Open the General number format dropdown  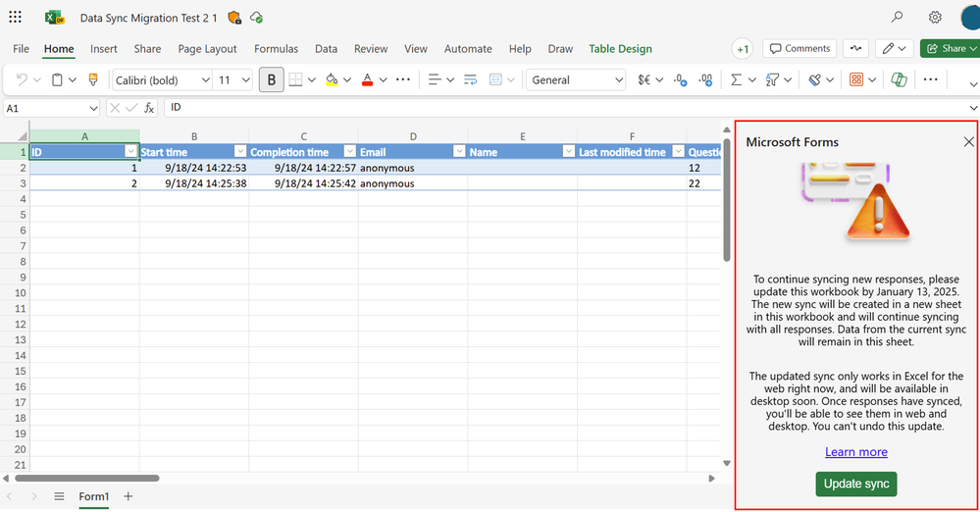(x=576, y=80)
